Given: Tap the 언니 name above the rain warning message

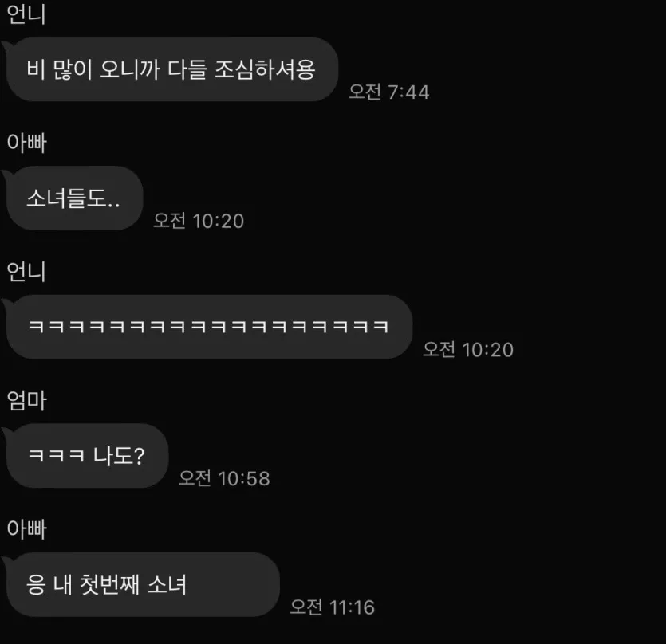Looking at the screenshot, I should (x=26, y=14).
